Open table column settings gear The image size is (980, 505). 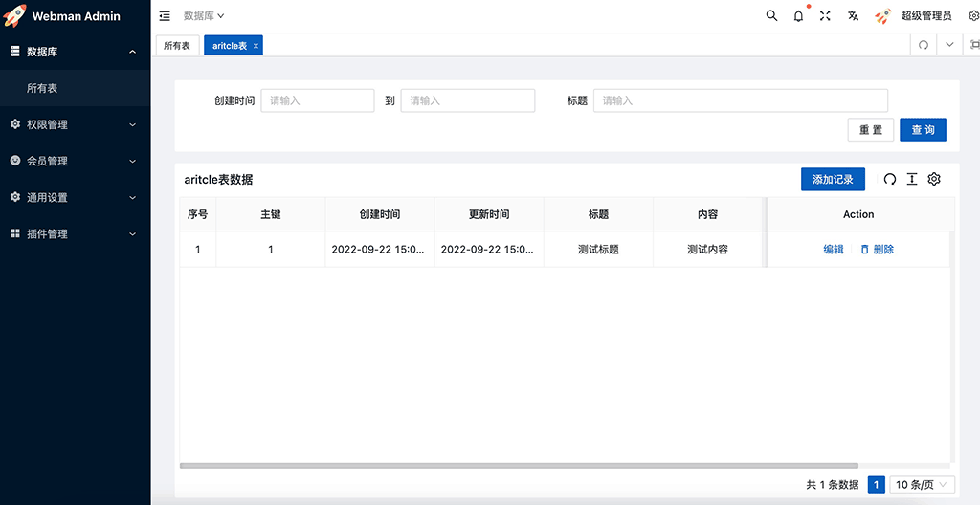pyautogui.click(x=934, y=180)
